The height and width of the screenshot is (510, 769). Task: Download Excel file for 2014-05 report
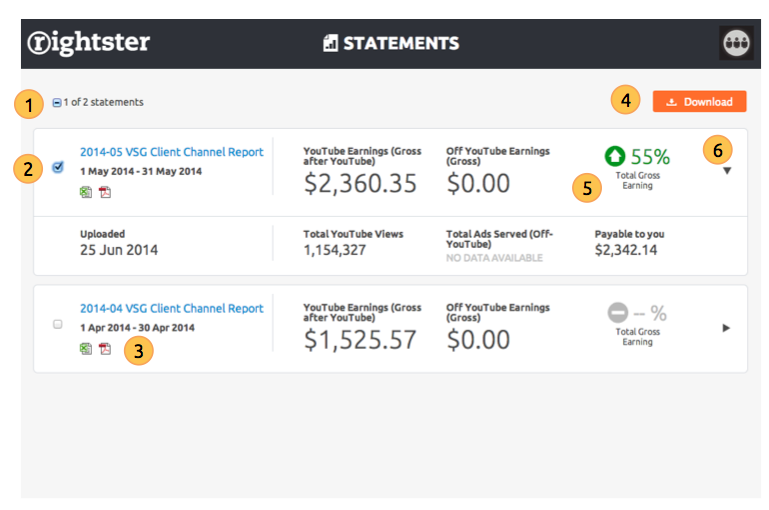coord(86,192)
